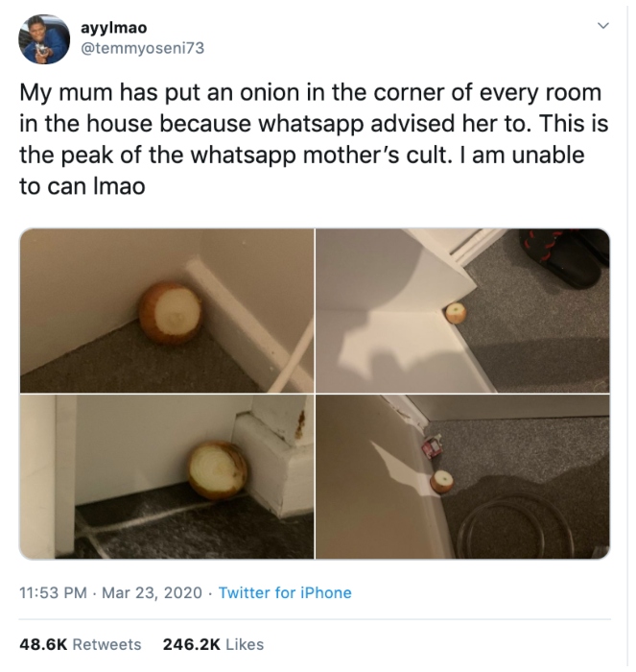The image size is (636, 672).
Task: Click the large onion in top-left photo
Action: (x=170, y=313)
